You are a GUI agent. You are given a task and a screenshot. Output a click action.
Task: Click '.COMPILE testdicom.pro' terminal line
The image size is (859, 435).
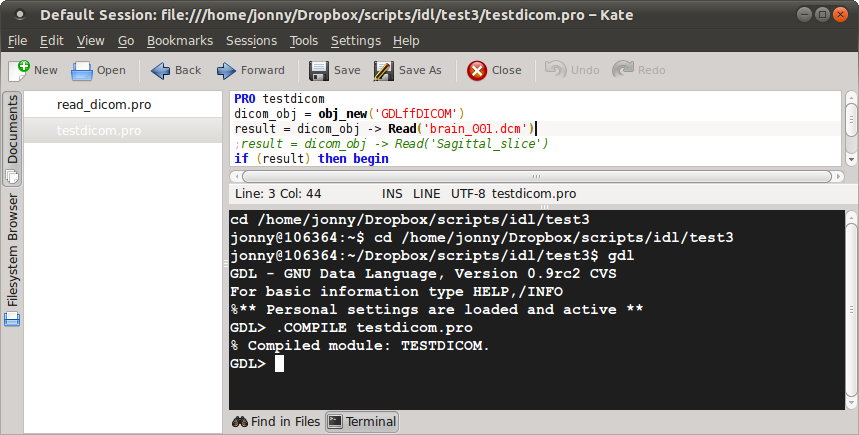tap(351, 328)
